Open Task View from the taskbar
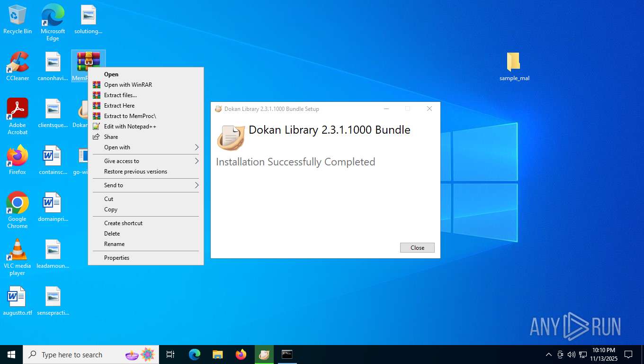 click(x=170, y=355)
